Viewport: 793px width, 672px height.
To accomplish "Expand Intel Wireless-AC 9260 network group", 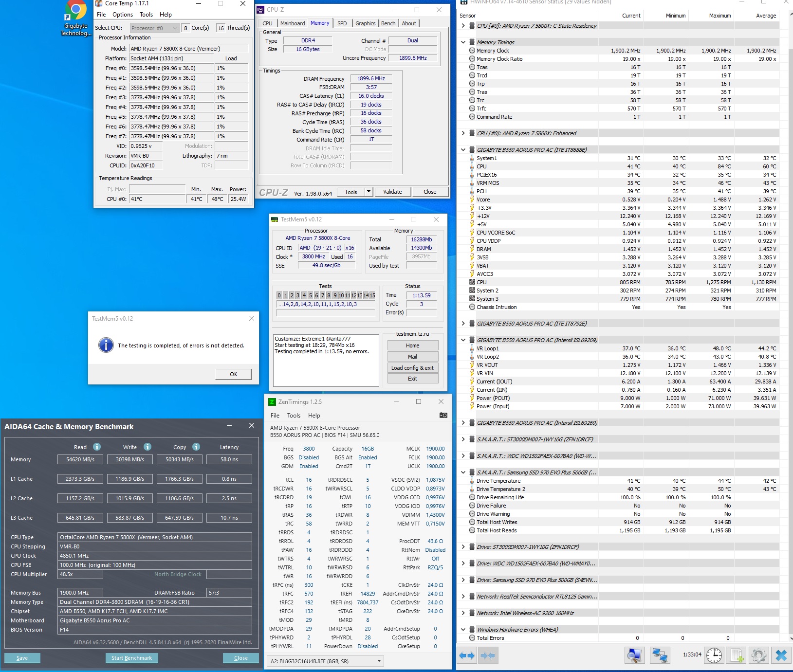I will (463, 613).
